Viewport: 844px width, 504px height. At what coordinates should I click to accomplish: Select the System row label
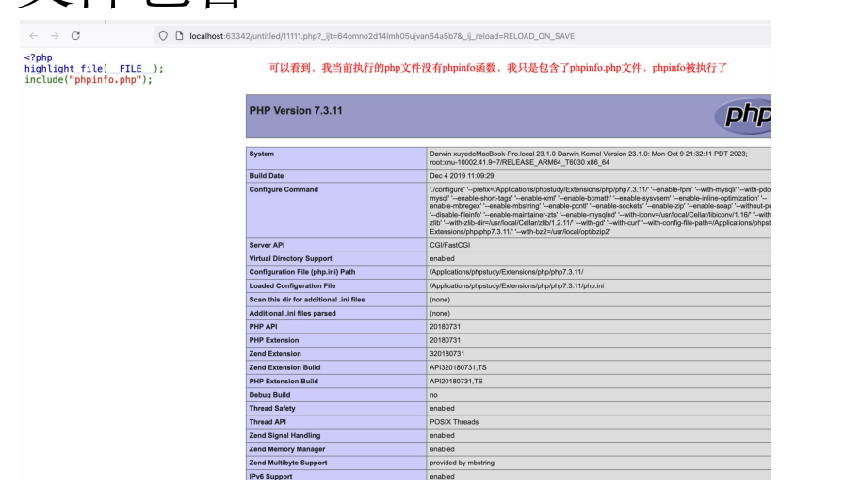(262, 154)
